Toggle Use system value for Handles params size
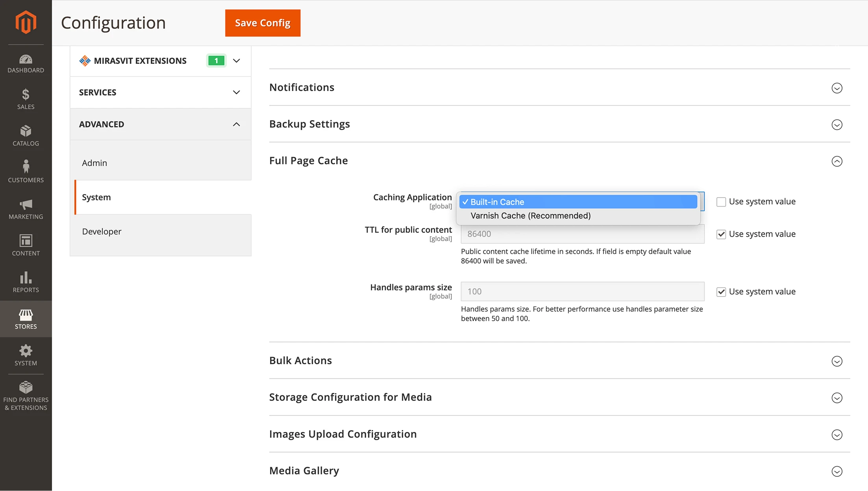The width and height of the screenshot is (868, 491). coord(722,291)
